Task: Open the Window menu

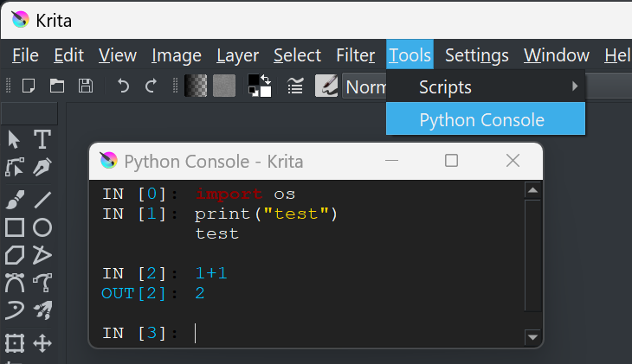Action: (557, 55)
